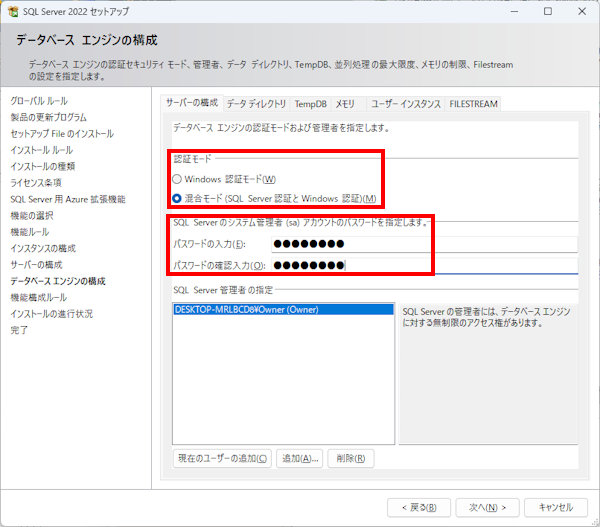Screen dimensions: 600x527
Task: Click インストールの種類 step
Action: click(x=42, y=166)
